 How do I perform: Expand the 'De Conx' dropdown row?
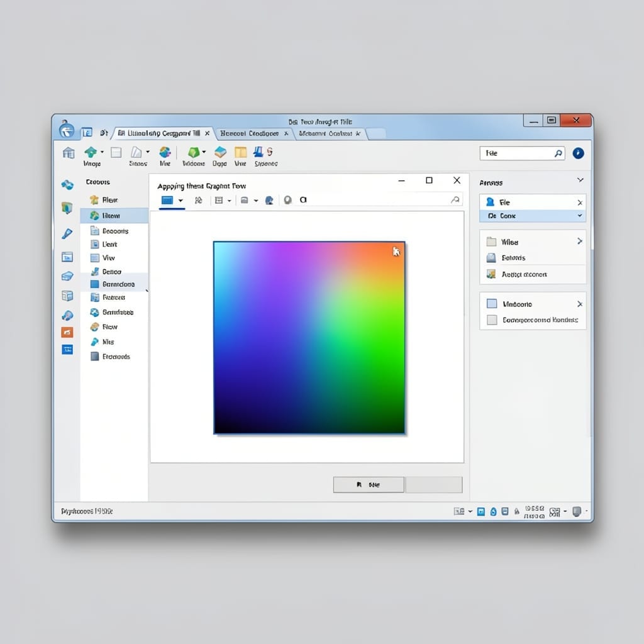(x=532, y=216)
